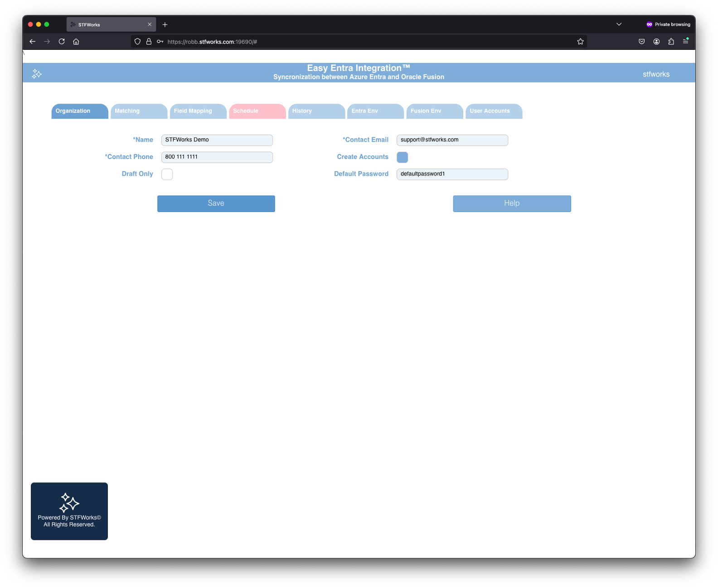
Task: Open the Schedule tab
Action: click(257, 111)
